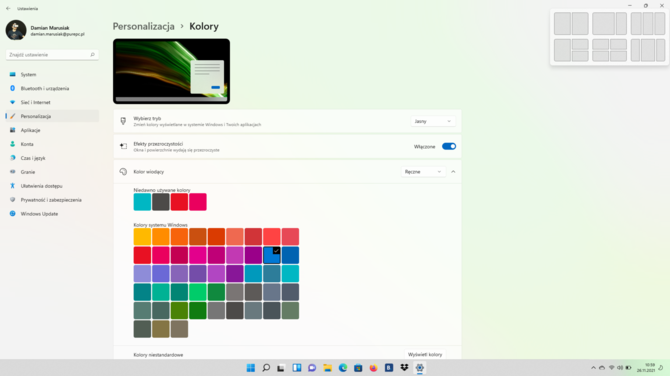Pick the dark gray swatch in recently used colors
Screen dimensions: 670x376
161,202
